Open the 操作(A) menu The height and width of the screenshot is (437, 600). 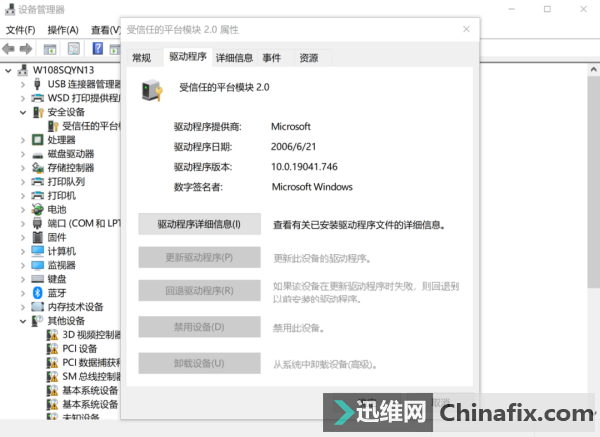[x=63, y=30]
